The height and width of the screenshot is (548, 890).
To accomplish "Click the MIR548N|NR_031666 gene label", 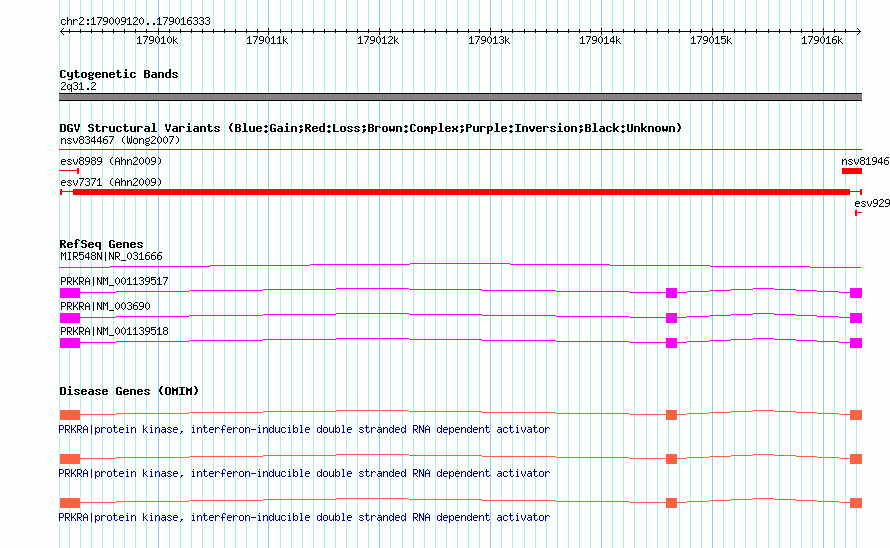I will tap(111, 256).
